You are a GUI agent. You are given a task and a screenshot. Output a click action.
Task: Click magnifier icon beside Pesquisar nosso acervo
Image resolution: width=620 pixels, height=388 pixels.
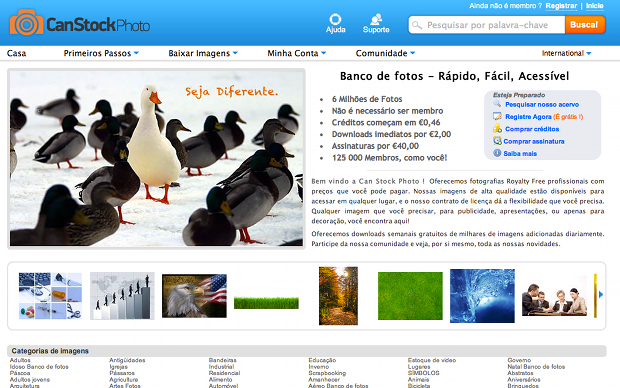(497, 104)
